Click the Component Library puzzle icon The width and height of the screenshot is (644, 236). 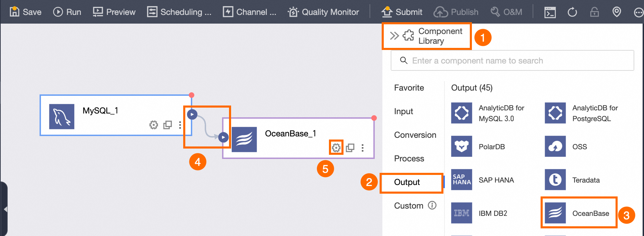tap(408, 35)
